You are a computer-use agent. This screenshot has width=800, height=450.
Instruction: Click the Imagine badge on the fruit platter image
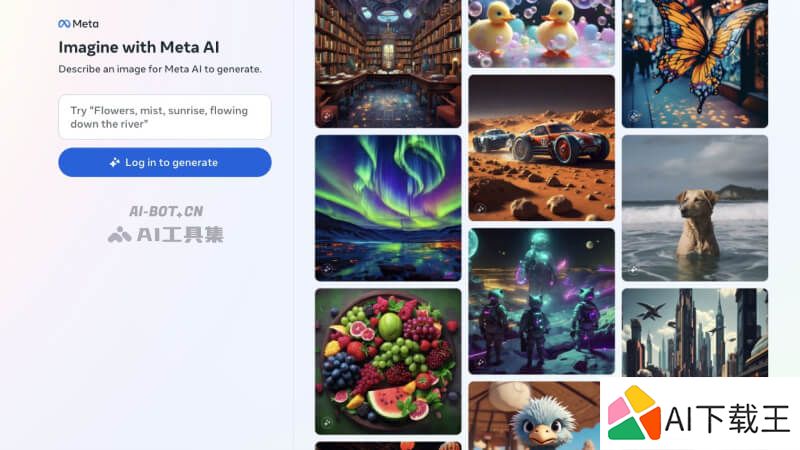click(x=328, y=422)
